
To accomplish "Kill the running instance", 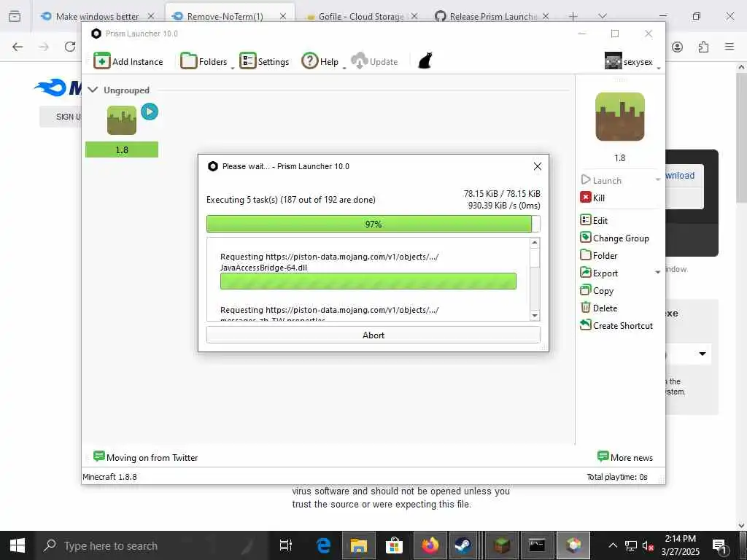I will pos(592,198).
